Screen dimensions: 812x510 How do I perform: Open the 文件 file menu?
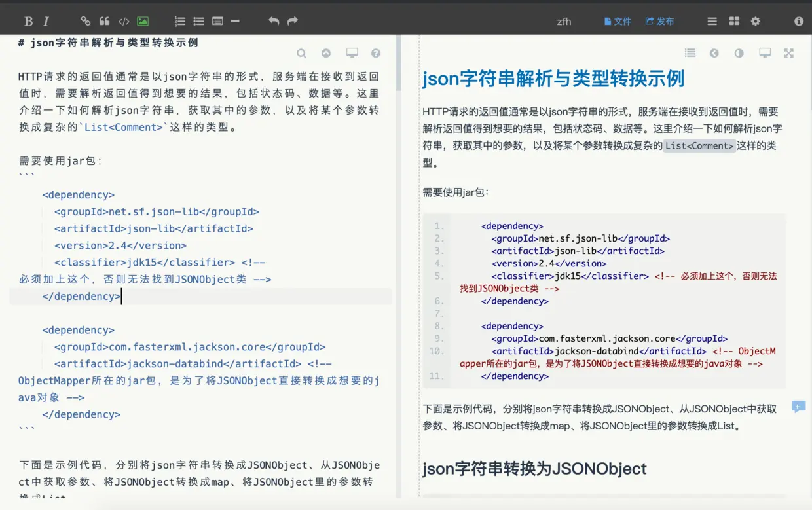point(618,21)
